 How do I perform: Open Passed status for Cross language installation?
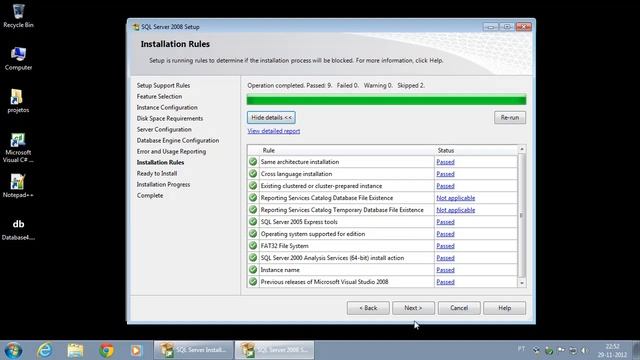[x=445, y=174]
